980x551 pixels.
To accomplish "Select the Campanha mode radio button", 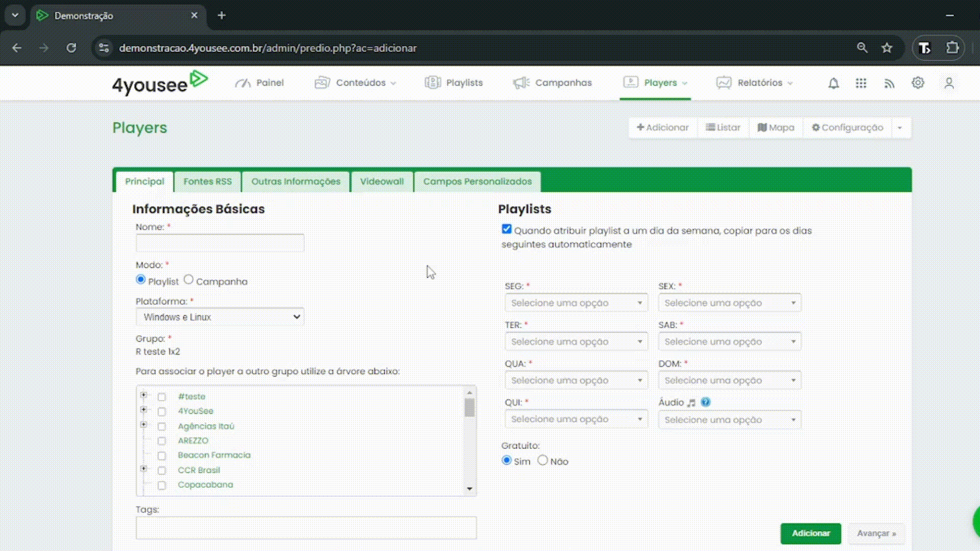I will 188,280.
